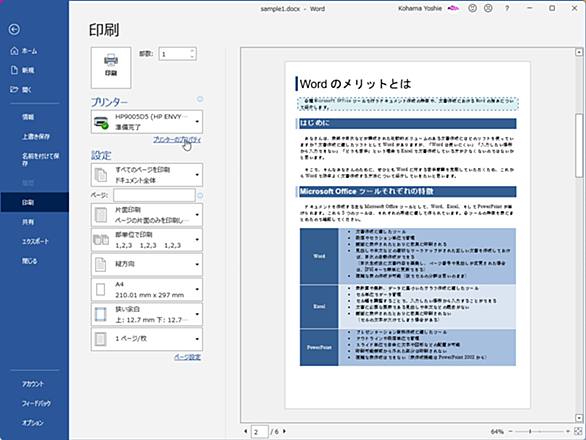This screenshot has width=586, height=440.
Task: Open the HP9005D5 printer selection dropdown
Action: (147, 121)
